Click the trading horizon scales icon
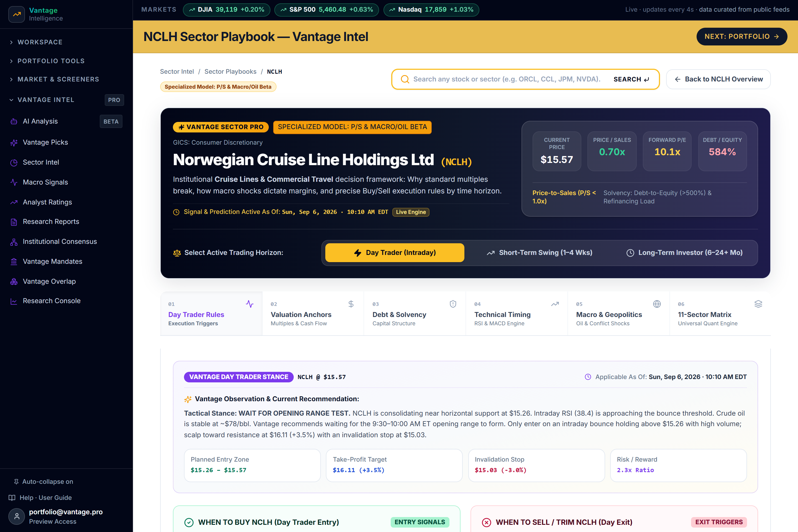The image size is (798, 532). tap(177, 253)
